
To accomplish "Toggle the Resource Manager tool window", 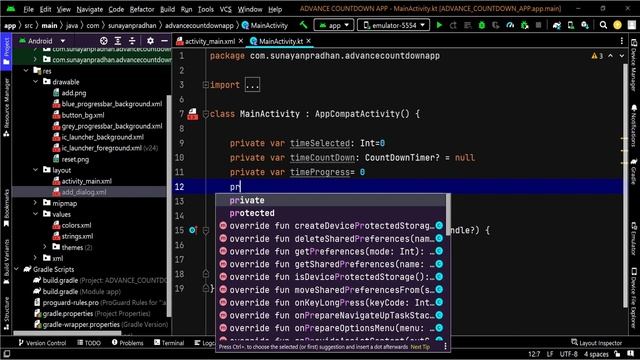I will click(6, 107).
